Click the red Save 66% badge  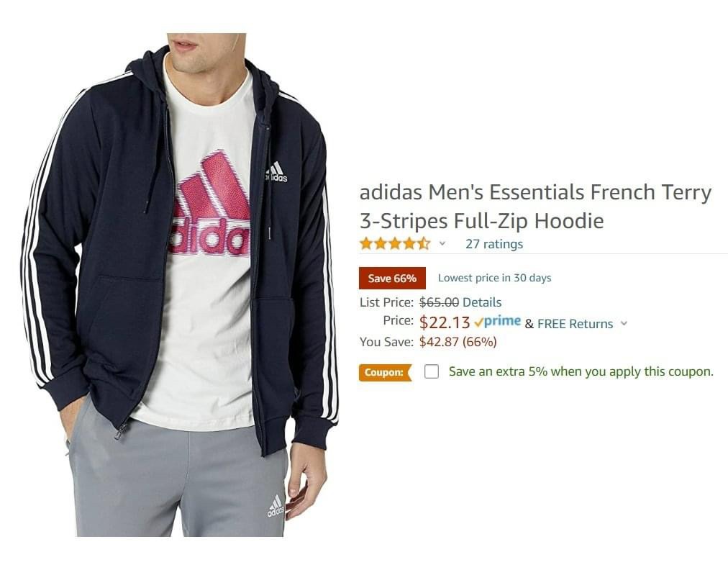(392, 278)
